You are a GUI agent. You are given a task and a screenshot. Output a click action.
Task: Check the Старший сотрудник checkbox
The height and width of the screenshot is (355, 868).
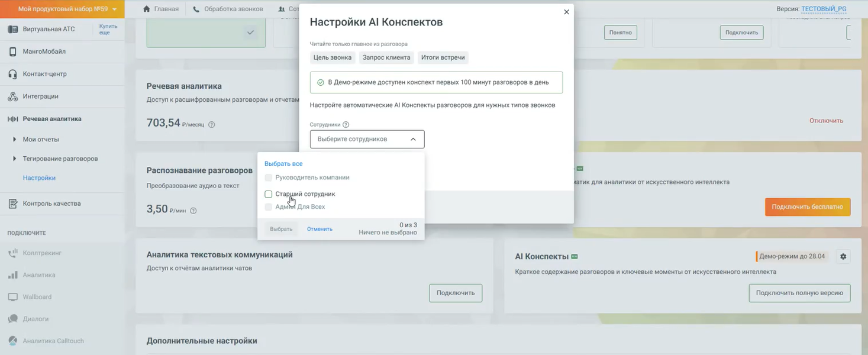pyautogui.click(x=269, y=194)
